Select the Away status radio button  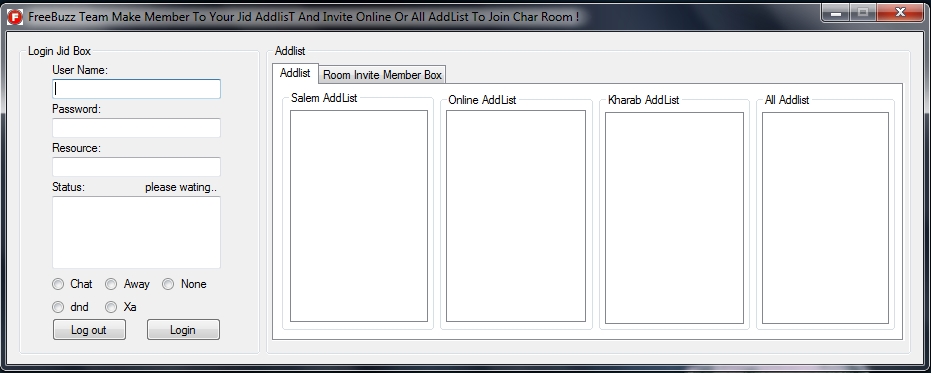coord(111,285)
